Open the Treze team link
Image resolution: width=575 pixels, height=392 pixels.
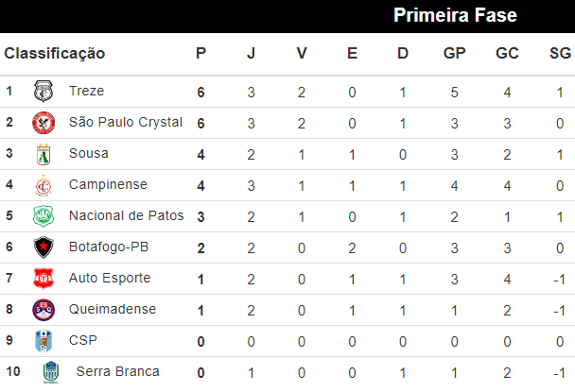tap(86, 92)
